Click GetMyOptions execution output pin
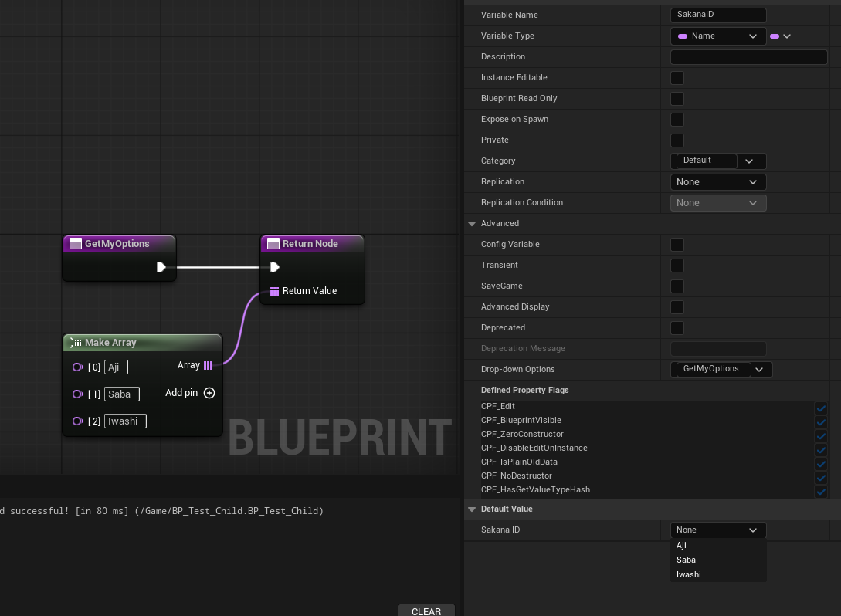 pyautogui.click(x=161, y=267)
